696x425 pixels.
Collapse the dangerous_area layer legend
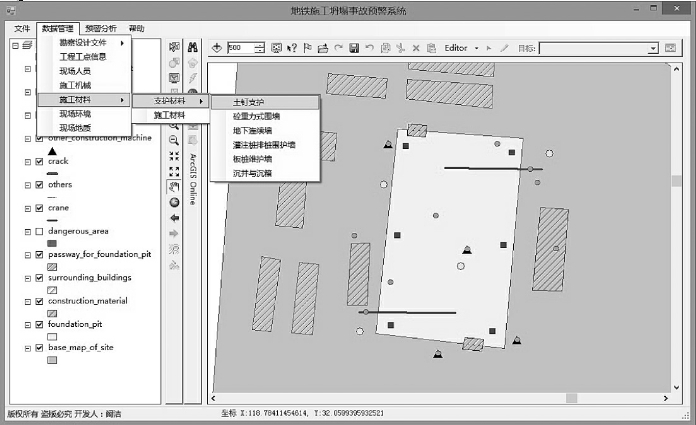28,232
